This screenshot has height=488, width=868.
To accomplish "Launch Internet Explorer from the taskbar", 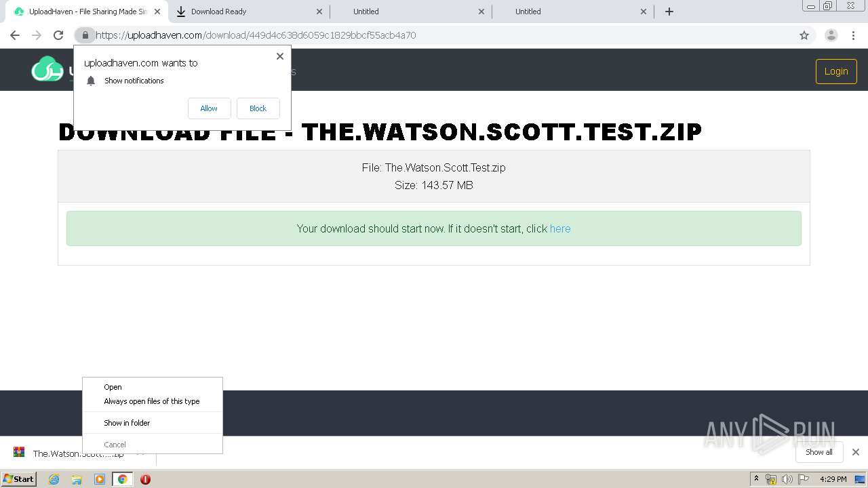I will pyautogui.click(x=54, y=479).
